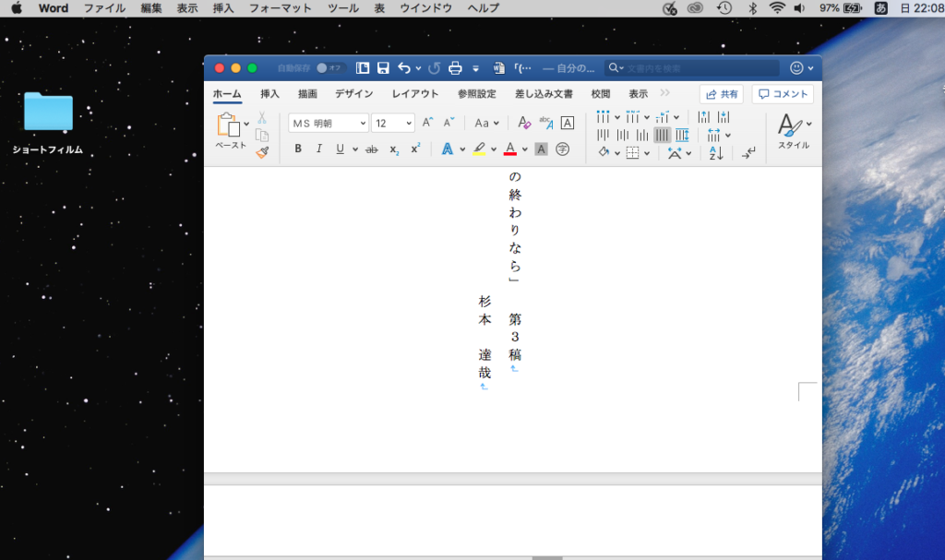Open フォーマット menu in menu bar
Viewport: 945px width, 560px height.
tap(281, 8)
